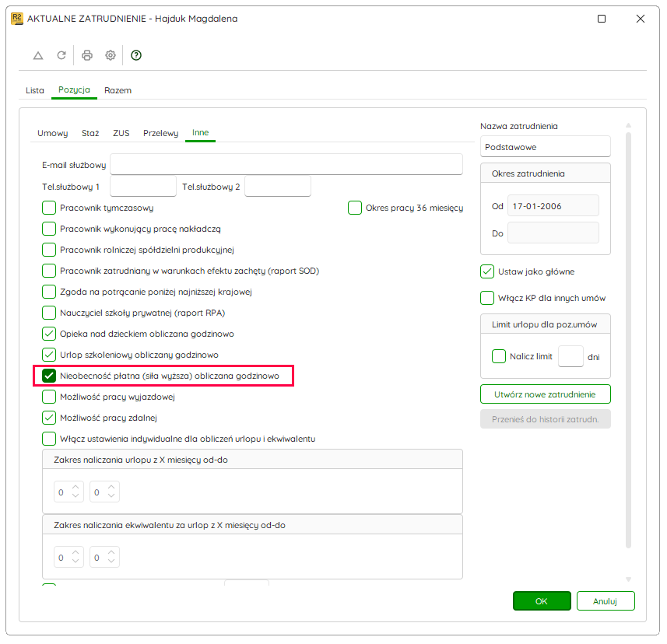The image size is (667, 644).
Task: Tick the Nalicz limit checkbox
Action: click(499, 356)
